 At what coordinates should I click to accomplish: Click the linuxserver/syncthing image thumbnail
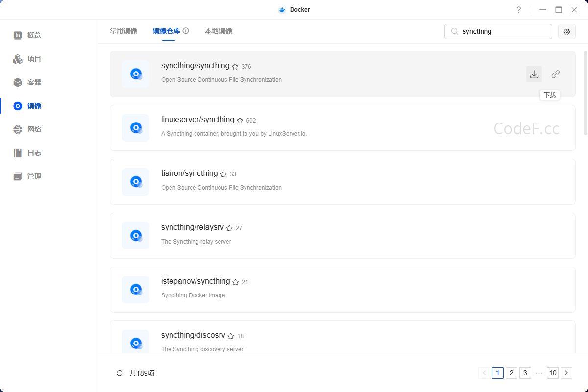[136, 128]
